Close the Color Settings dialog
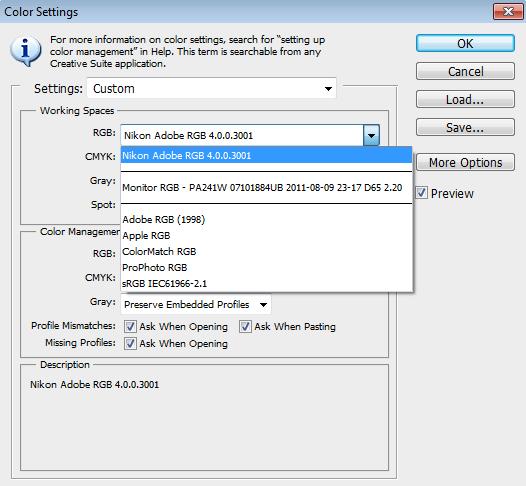This screenshot has width=526, height=486. (508, 12)
